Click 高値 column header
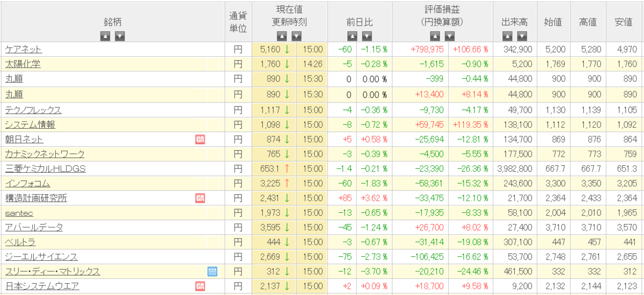 588,22
